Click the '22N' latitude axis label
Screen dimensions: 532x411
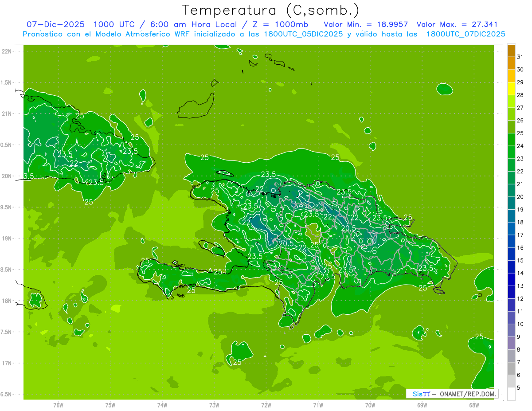[x=7, y=51]
